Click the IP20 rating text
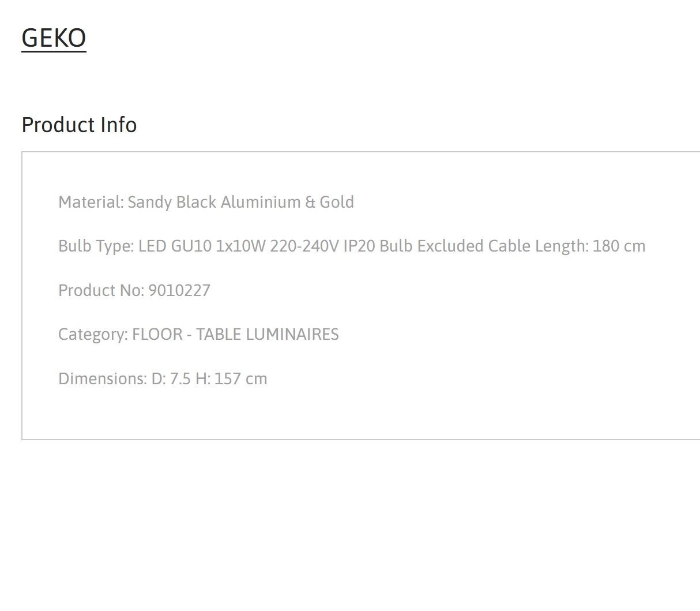The width and height of the screenshot is (700, 611). pyautogui.click(x=359, y=246)
